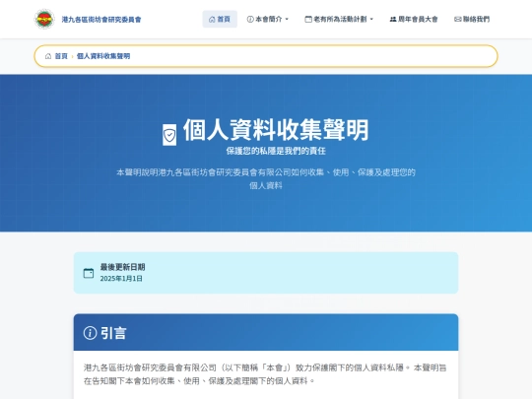Click the 首頁 breadcrumb link

coord(61,56)
